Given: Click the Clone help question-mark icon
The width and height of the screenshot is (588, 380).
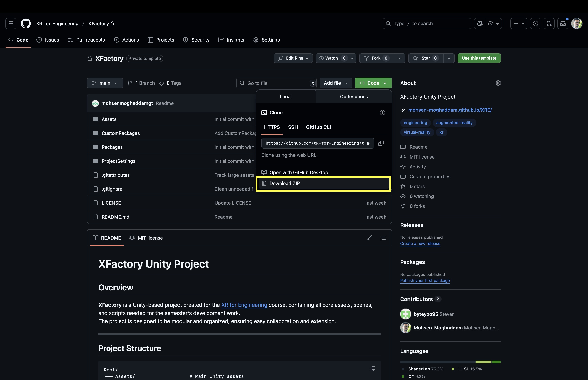Looking at the screenshot, I should pos(382,112).
